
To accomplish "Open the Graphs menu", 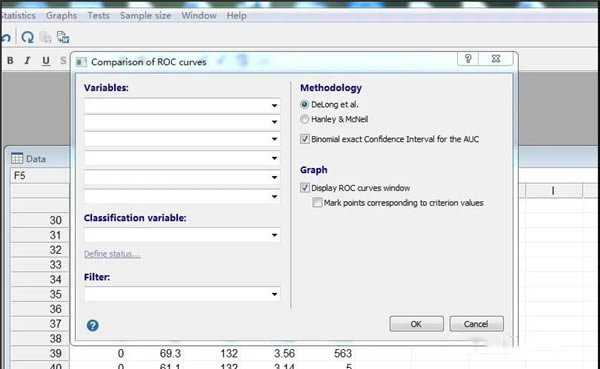I will pos(62,16).
